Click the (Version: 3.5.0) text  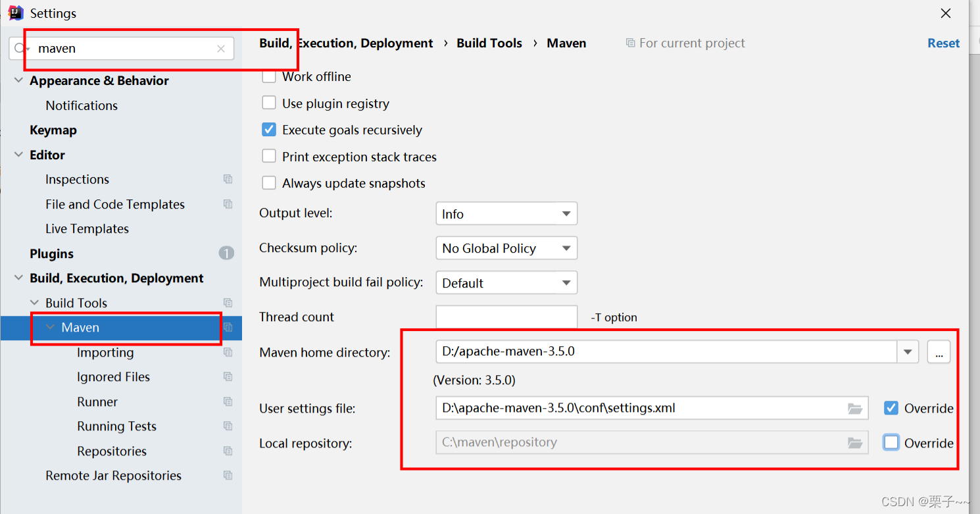click(474, 380)
